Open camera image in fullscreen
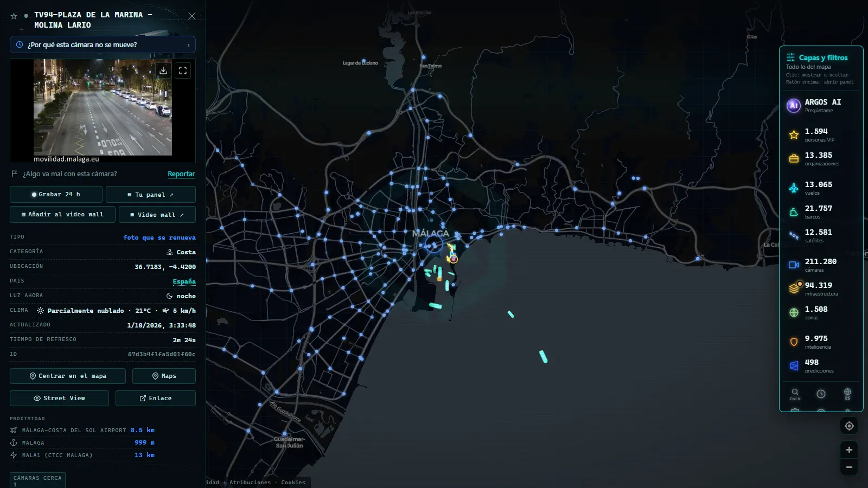Viewport: 868px width, 488px height. click(x=183, y=70)
